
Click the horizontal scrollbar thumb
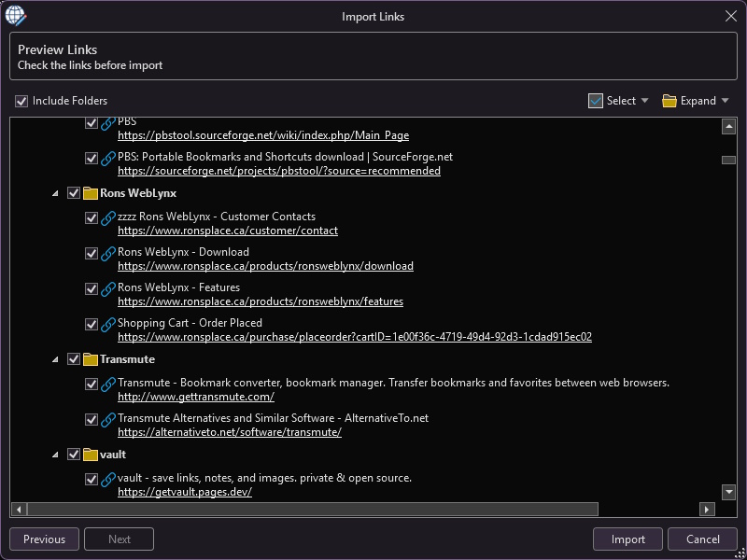[313, 510]
